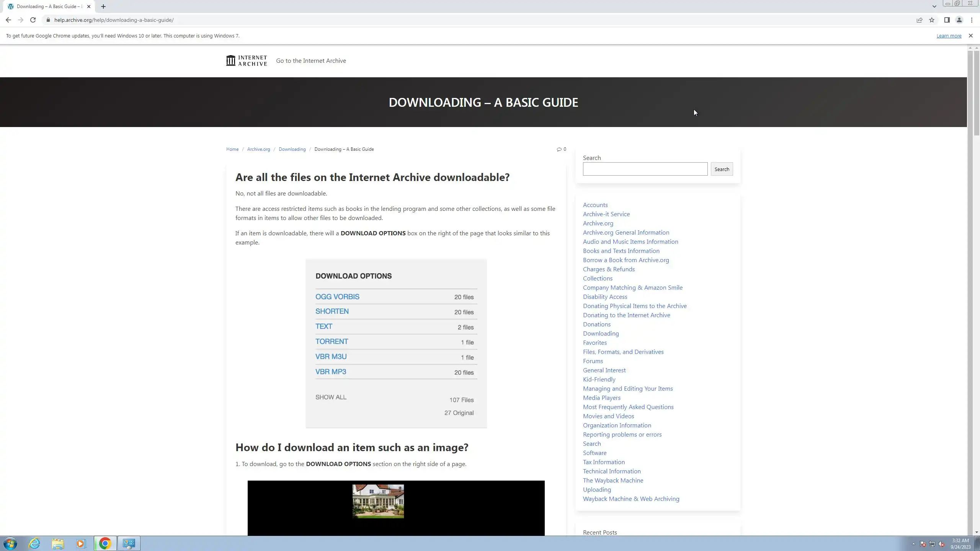Show hidden system tray icons

point(913,544)
